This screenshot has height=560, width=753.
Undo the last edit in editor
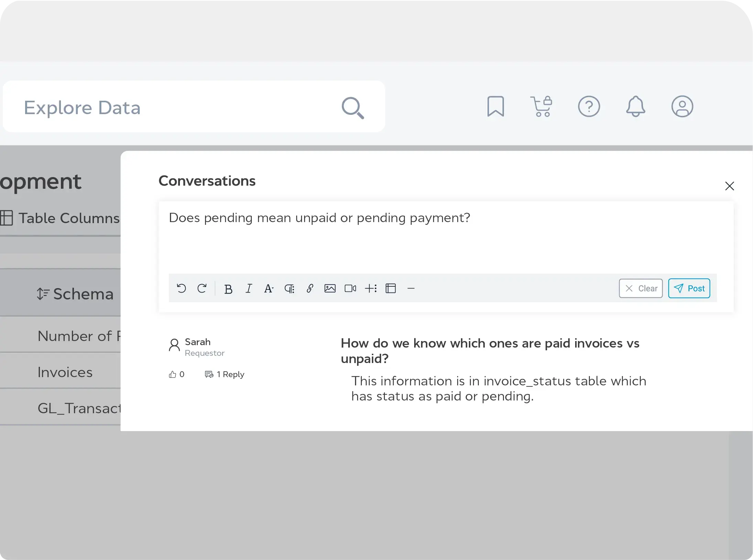(181, 288)
